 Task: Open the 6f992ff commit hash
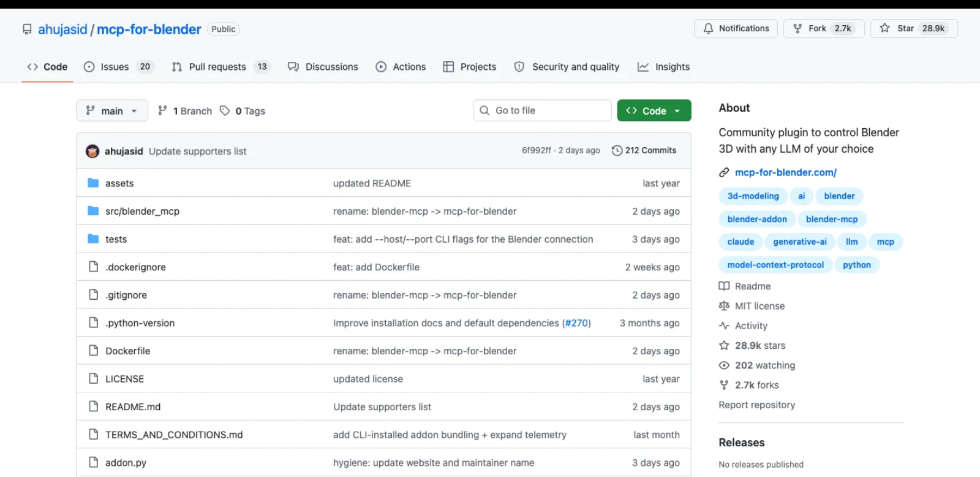pyautogui.click(x=536, y=151)
